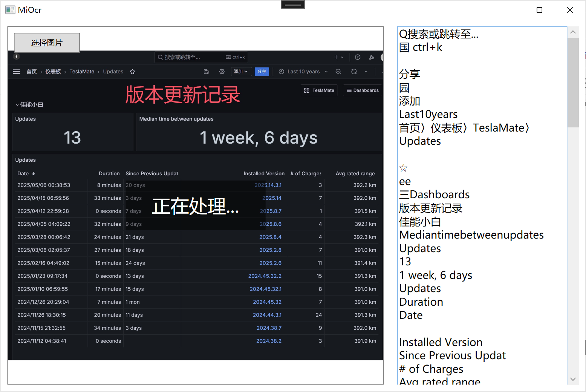Open the hamburger menu icon beside 首页
586x392 pixels.
[x=17, y=72]
